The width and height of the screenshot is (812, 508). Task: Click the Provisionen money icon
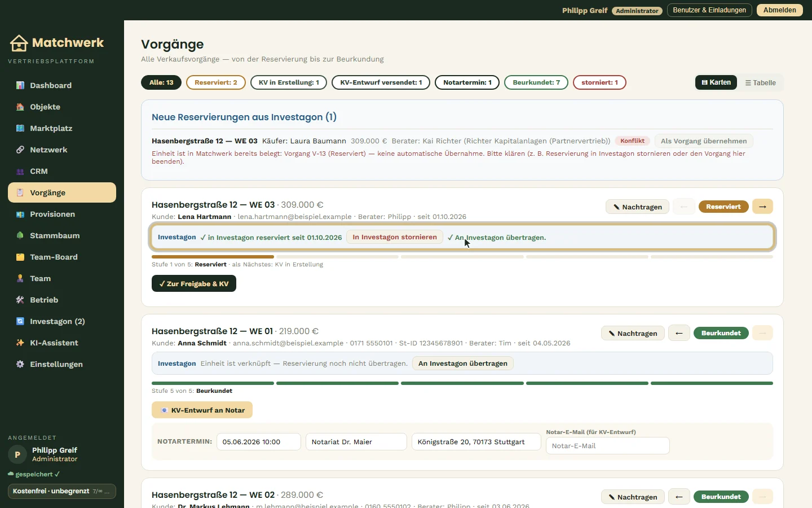coord(20,214)
